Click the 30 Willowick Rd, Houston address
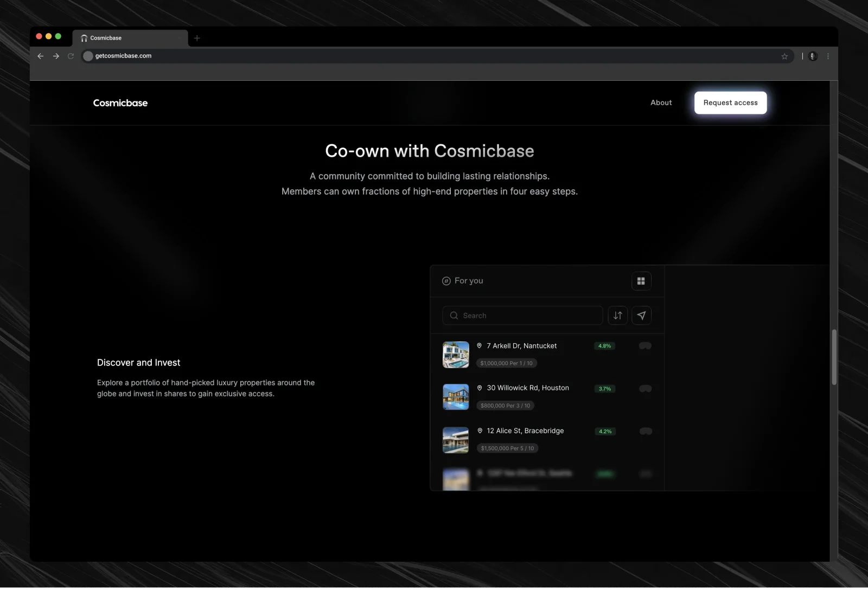 [528, 388]
